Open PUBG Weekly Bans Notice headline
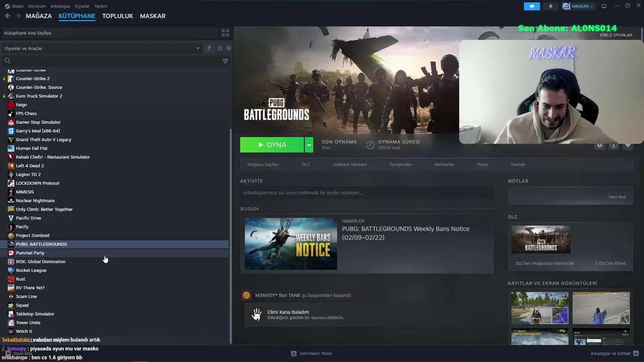 click(x=406, y=233)
